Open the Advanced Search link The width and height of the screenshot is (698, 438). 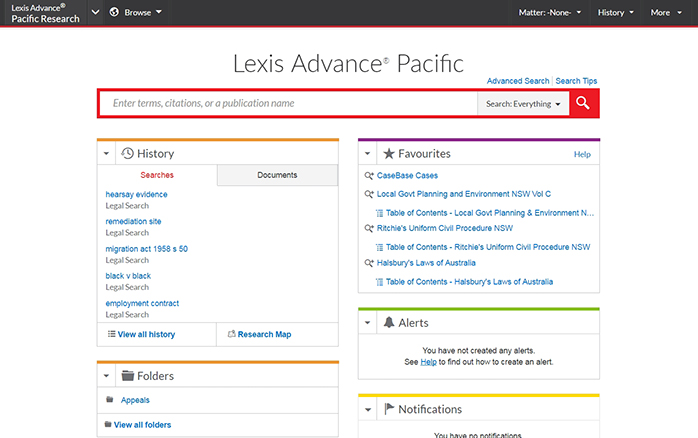click(518, 81)
